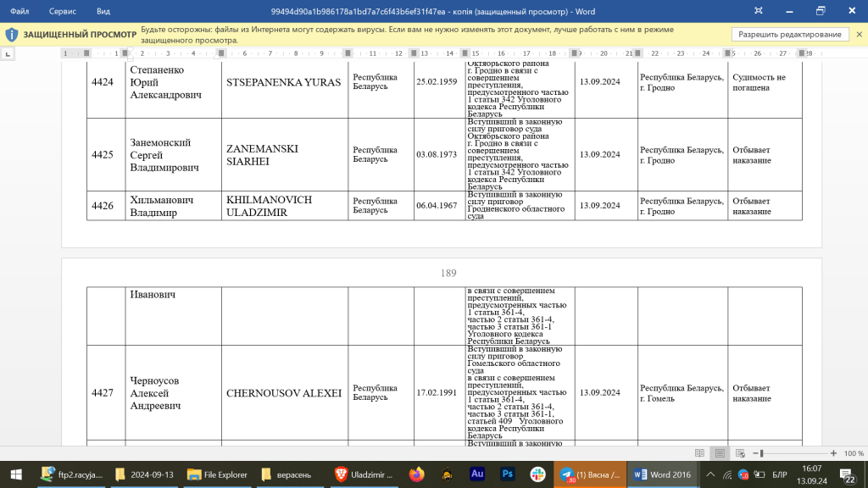Click the tab stop selector at ruler corner

[8, 53]
